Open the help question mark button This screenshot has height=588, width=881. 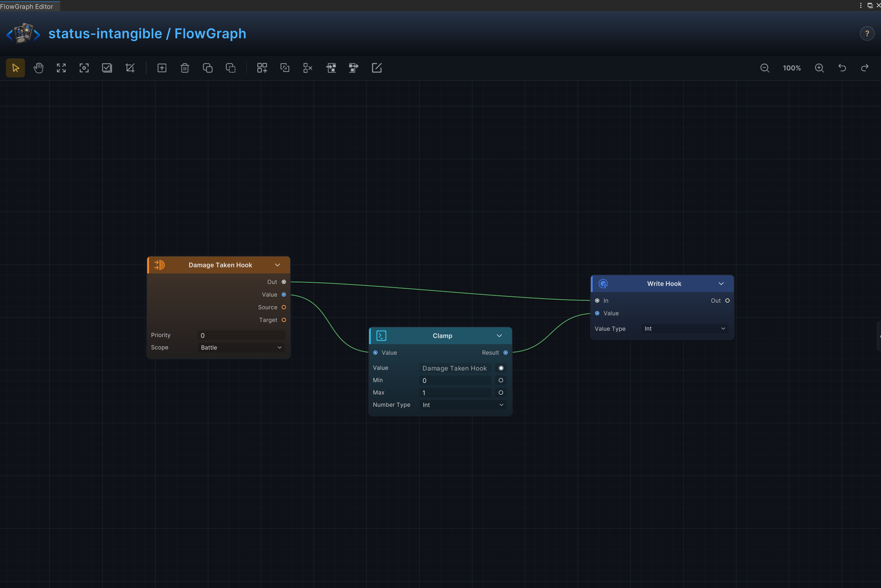(867, 34)
